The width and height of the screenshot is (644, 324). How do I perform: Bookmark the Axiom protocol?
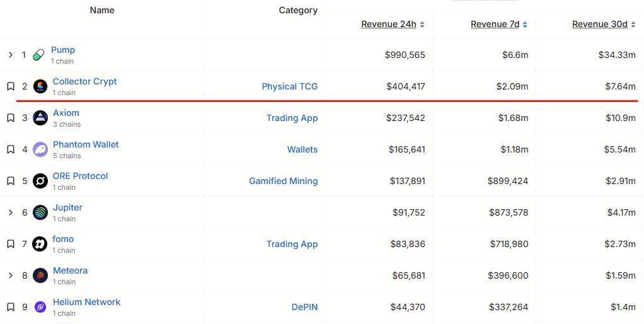pyautogui.click(x=11, y=118)
